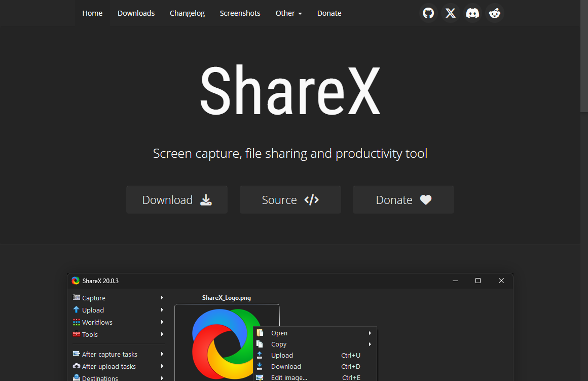Viewport: 588px width, 381px height.
Task: Click the large Download button
Action: click(176, 200)
